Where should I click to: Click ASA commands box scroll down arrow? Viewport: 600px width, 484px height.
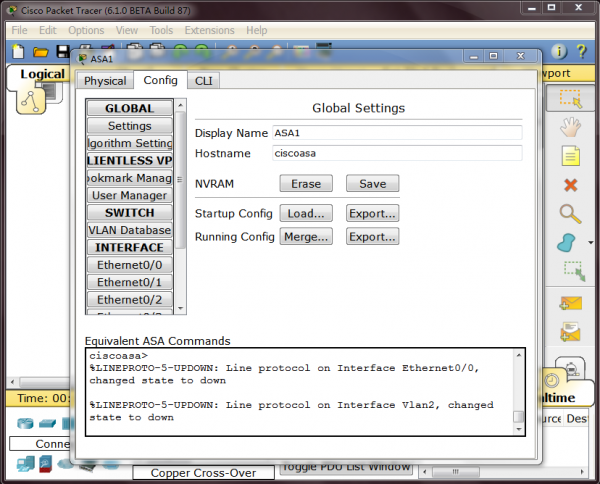coord(518,429)
